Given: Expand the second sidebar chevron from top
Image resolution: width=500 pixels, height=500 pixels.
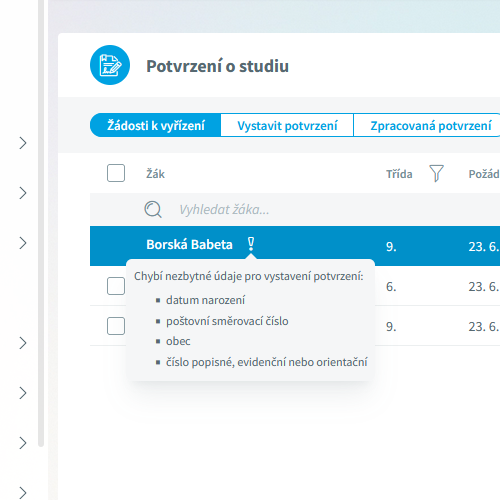Looking at the screenshot, I should [x=23, y=193].
